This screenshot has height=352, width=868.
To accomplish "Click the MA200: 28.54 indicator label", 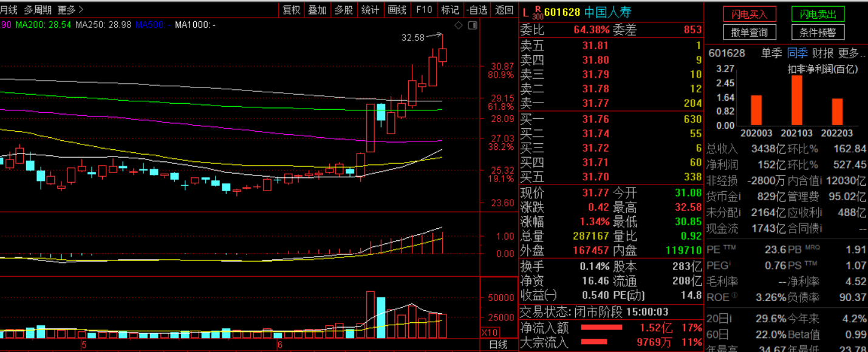I will click(43, 25).
